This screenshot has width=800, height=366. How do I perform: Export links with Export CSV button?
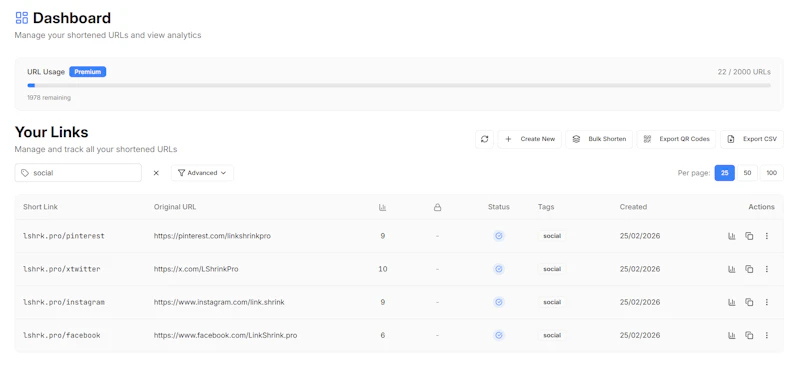coord(752,139)
